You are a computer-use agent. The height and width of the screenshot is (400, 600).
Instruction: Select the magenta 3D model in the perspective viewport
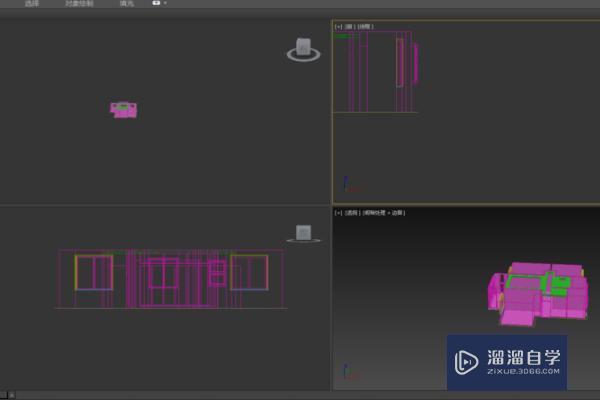tap(538, 294)
